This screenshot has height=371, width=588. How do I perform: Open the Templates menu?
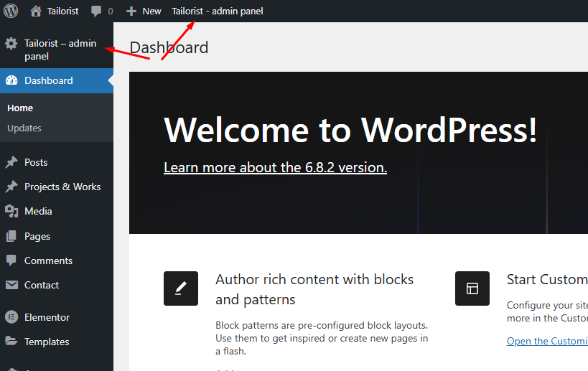point(47,342)
